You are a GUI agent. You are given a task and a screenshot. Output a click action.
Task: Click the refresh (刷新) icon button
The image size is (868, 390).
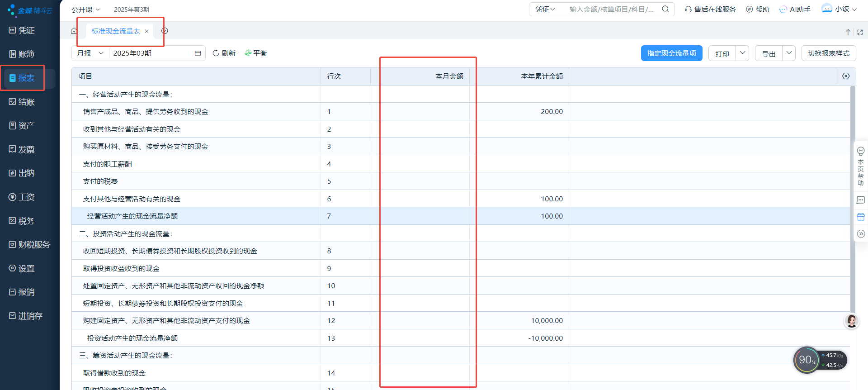[216, 53]
